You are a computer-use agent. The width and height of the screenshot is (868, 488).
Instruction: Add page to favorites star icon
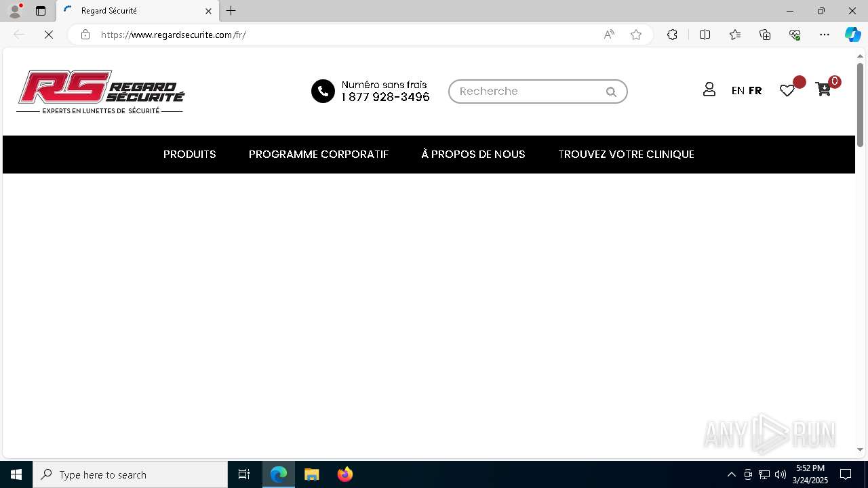point(636,35)
